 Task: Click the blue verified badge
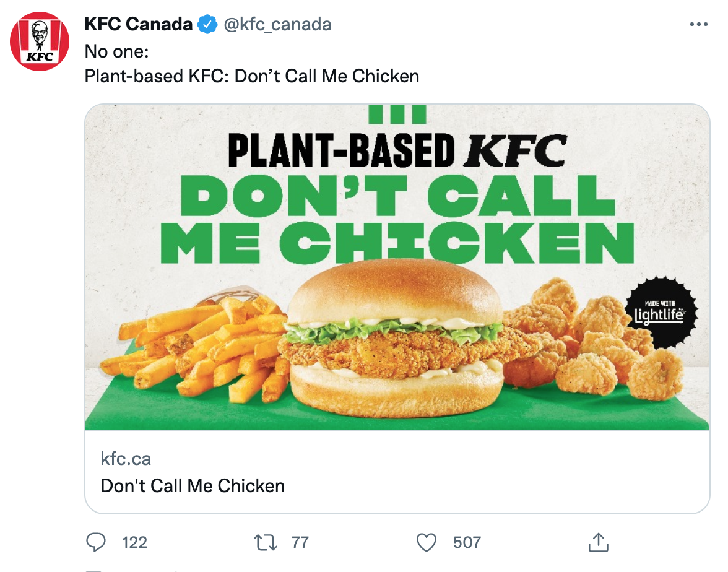(207, 25)
